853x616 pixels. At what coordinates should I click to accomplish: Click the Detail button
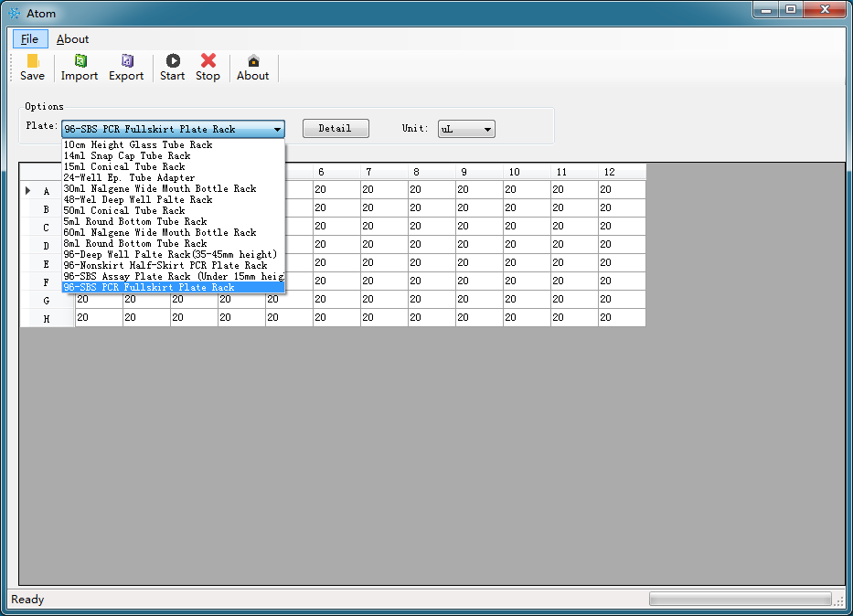point(336,129)
